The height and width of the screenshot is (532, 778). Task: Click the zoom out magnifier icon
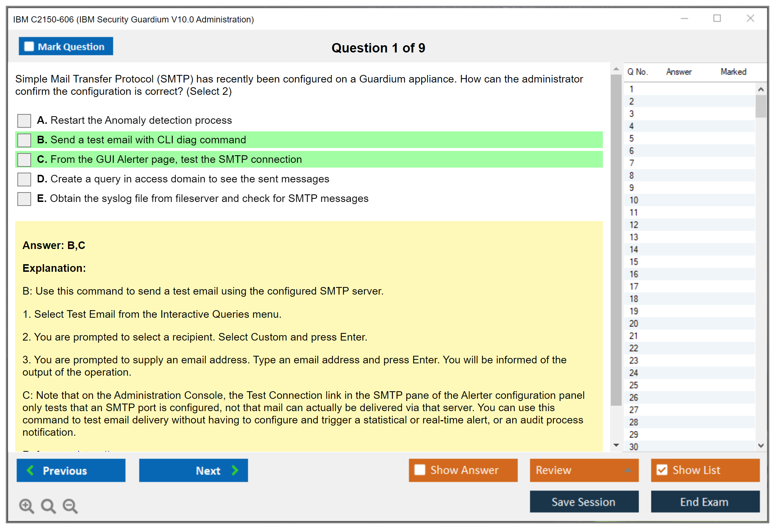coord(70,506)
